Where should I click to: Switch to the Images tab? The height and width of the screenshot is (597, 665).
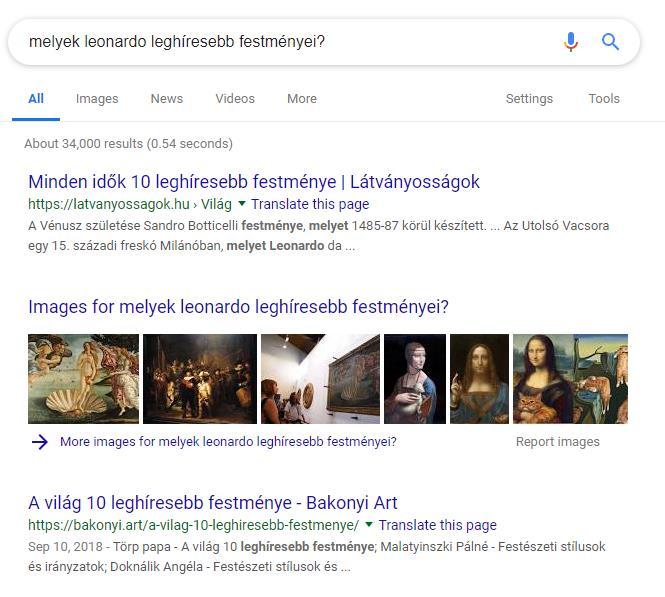coord(97,98)
